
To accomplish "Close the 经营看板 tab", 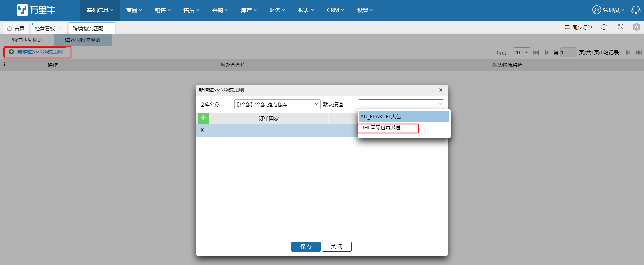I will tap(60, 28).
